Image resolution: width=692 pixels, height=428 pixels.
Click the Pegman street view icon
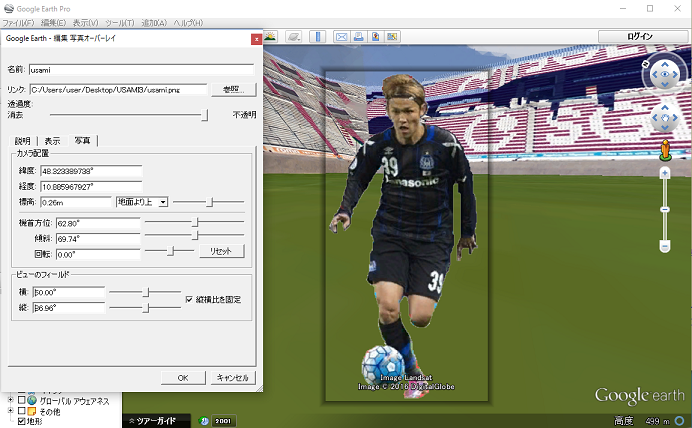point(663,151)
